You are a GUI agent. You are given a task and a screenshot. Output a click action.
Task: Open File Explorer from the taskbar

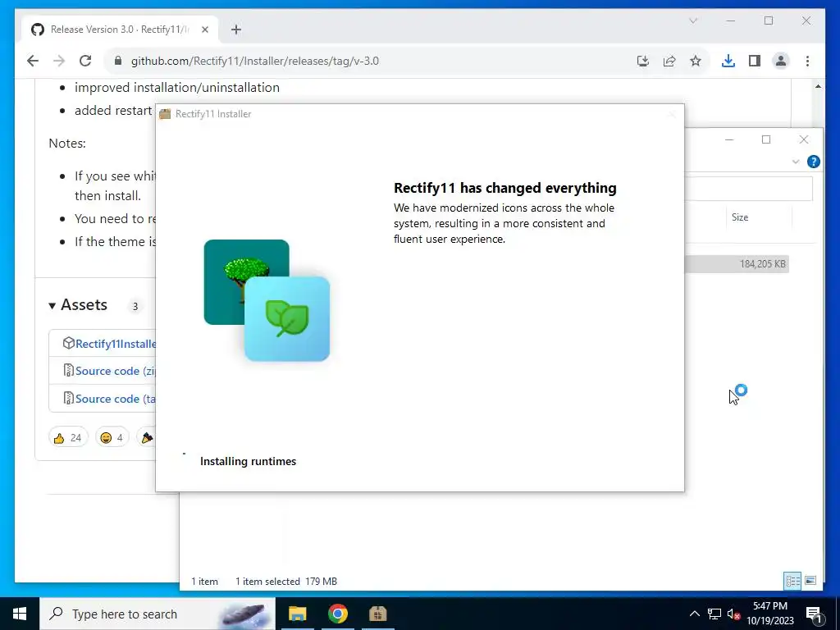click(297, 614)
